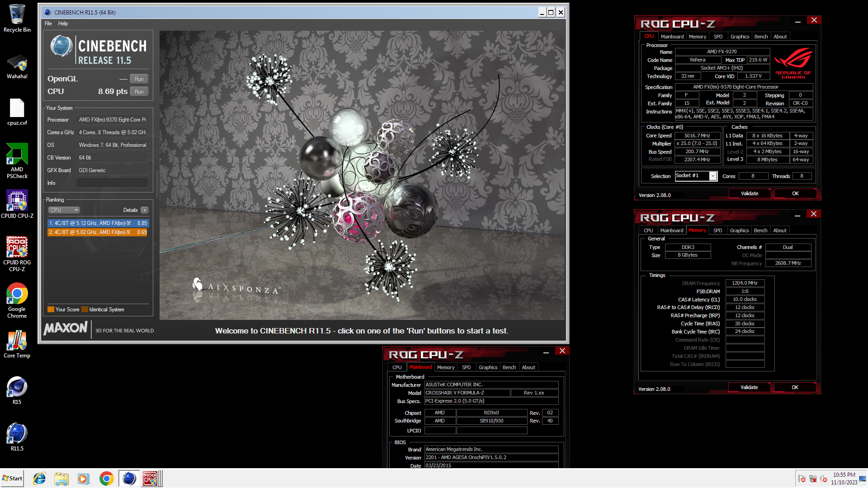Switch to CPU tab in Memory CPU-Z window
This screenshot has height=488, width=868.
pyautogui.click(x=648, y=230)
